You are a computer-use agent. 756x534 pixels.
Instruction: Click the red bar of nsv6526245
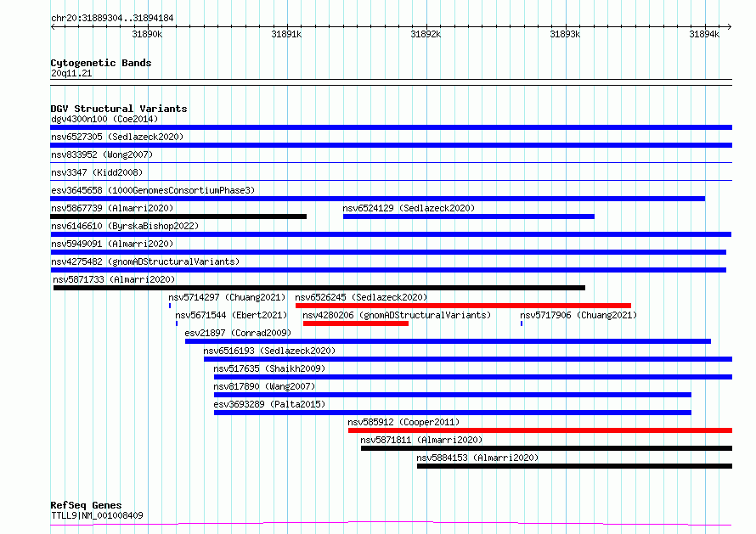pyautogui.click(x=463, y=306)
